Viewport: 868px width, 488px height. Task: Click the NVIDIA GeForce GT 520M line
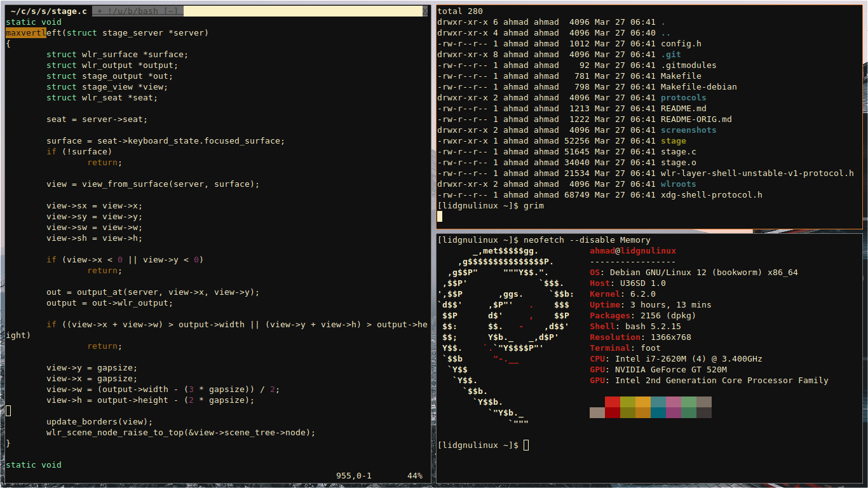tap(658, 369)
